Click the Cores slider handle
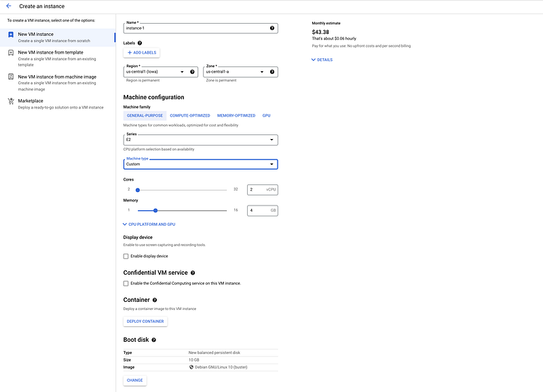 [x=138, y=190]
